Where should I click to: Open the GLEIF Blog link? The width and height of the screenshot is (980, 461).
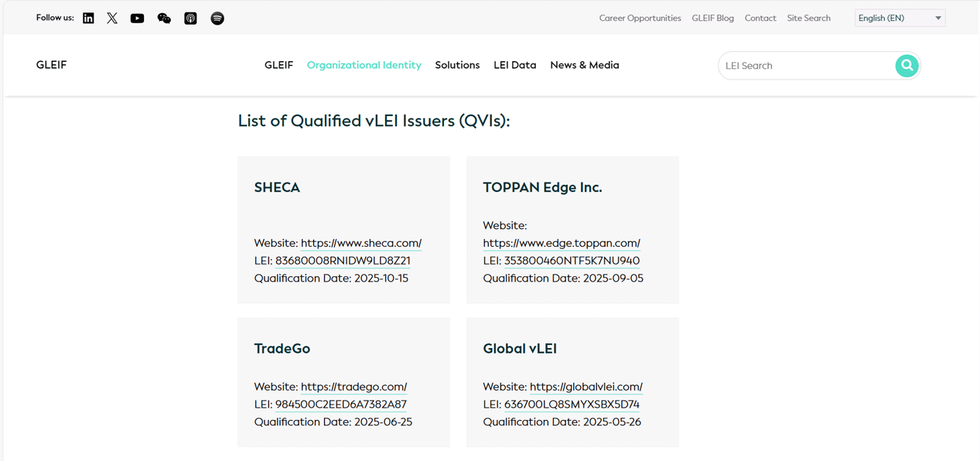click(712, 19)
